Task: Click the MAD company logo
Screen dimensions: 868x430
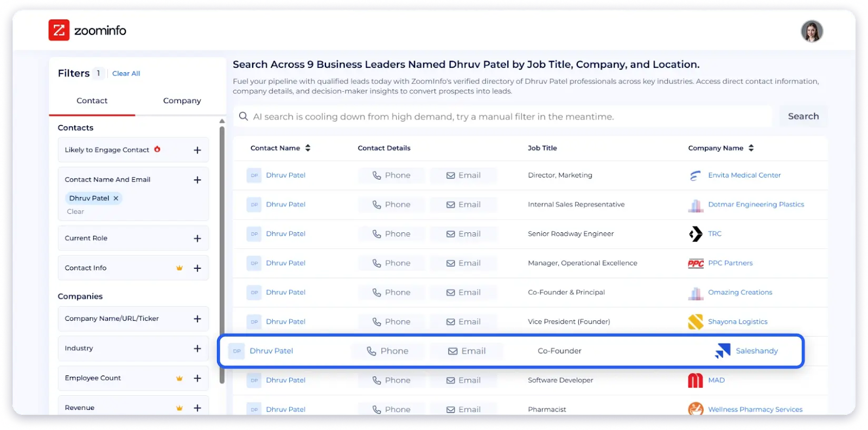Action: point(695,381)
